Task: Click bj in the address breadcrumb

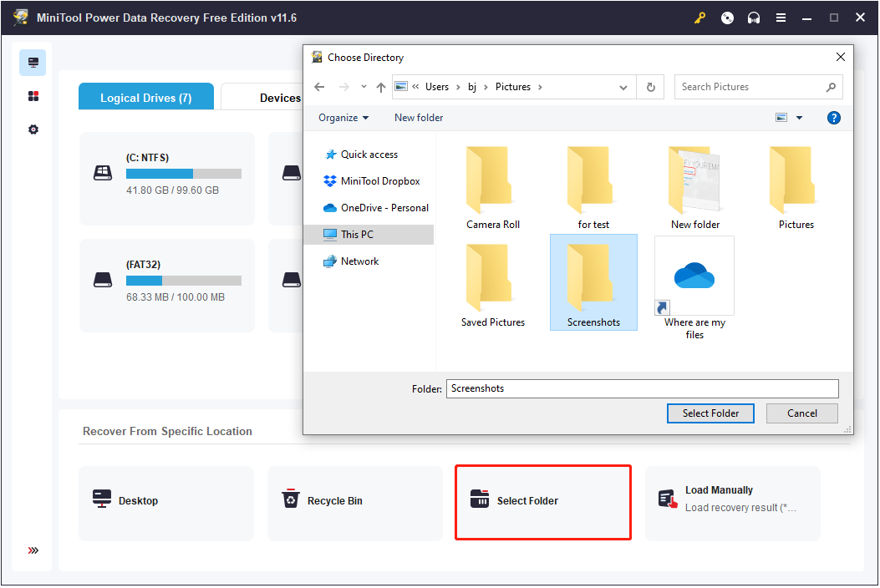Action: 472,87
